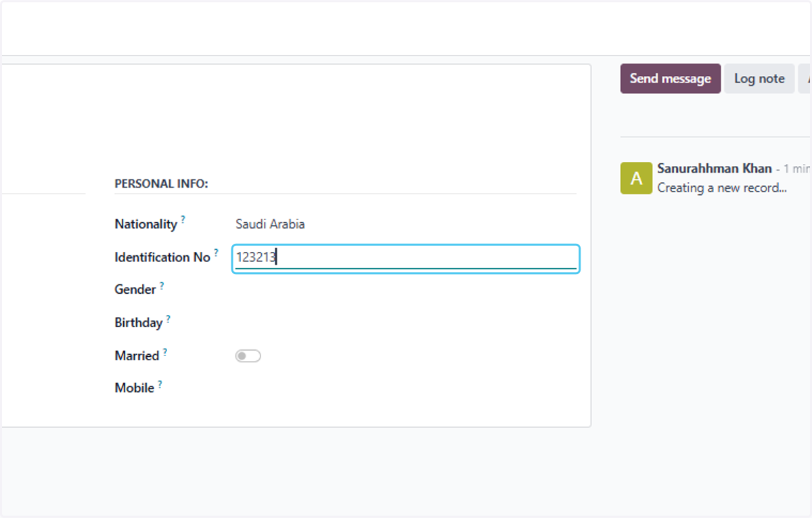Focus the Identification No input field
Image resolution: width=812 pixels, height=518 pixels.
[406, 259]
